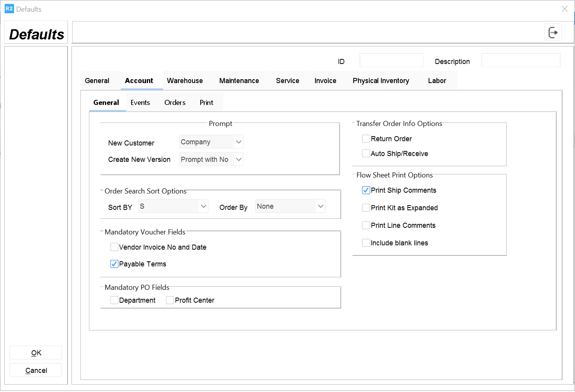This screenshot has height=392, width=575.
Task: Switch to the Warehouse tab
Action: (185, 81)
